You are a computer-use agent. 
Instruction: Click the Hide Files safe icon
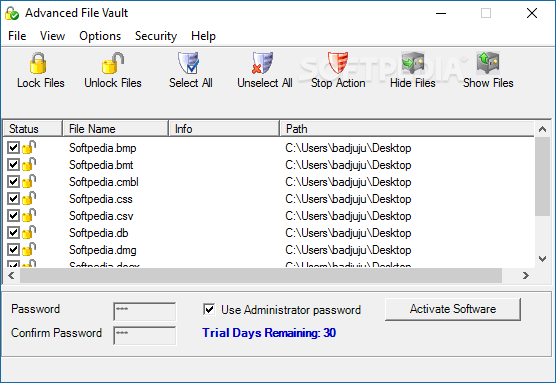(x=413, y=63)
